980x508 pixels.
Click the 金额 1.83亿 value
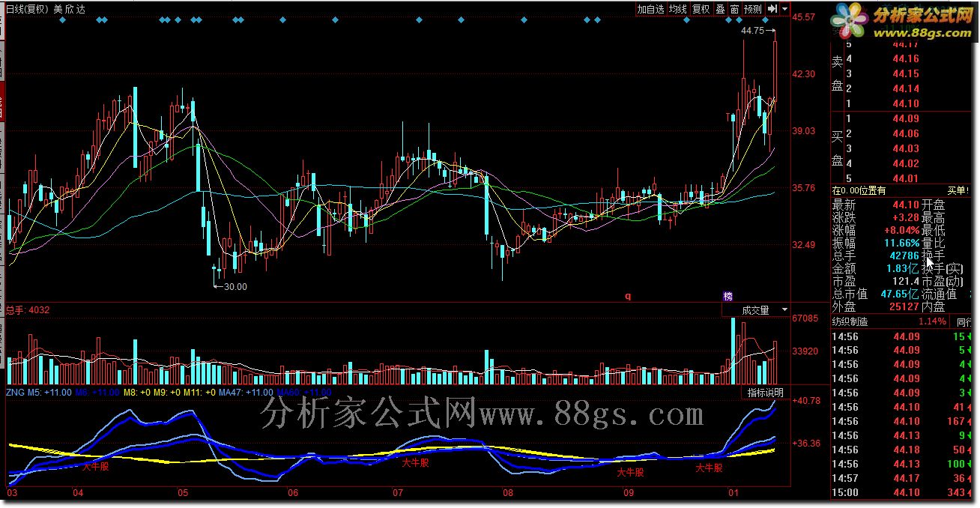(903, 268)
